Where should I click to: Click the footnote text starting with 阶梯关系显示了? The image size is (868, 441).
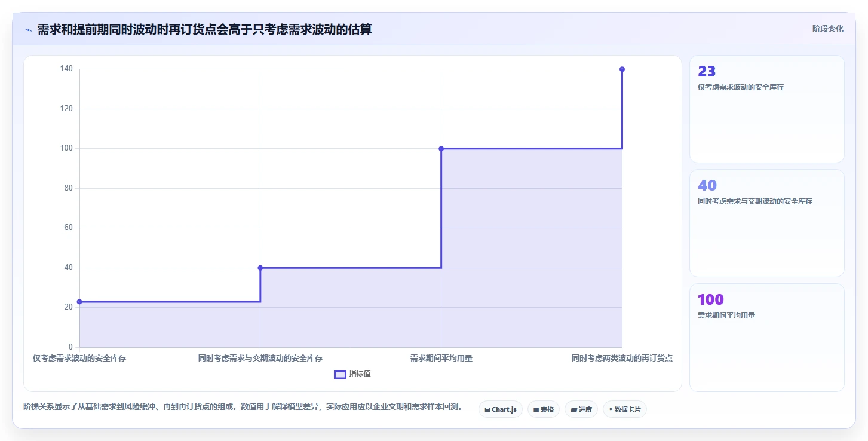243,407
